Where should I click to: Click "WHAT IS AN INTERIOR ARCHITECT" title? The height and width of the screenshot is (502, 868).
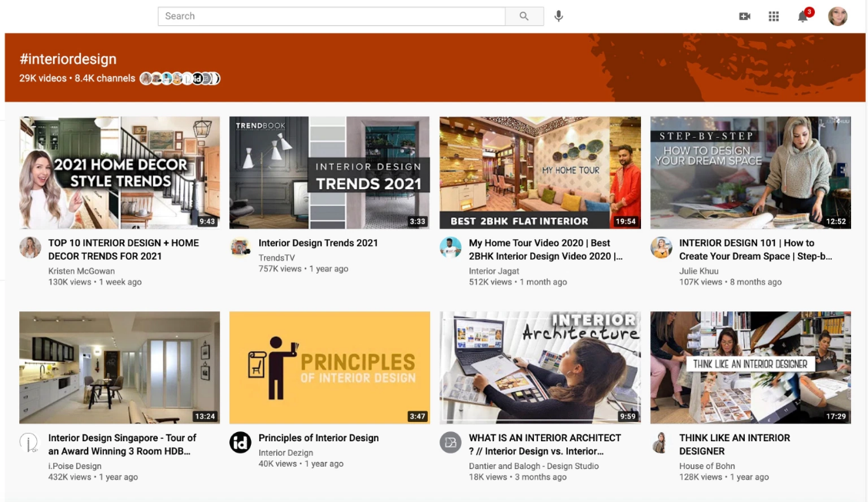[x=544, y=438]
